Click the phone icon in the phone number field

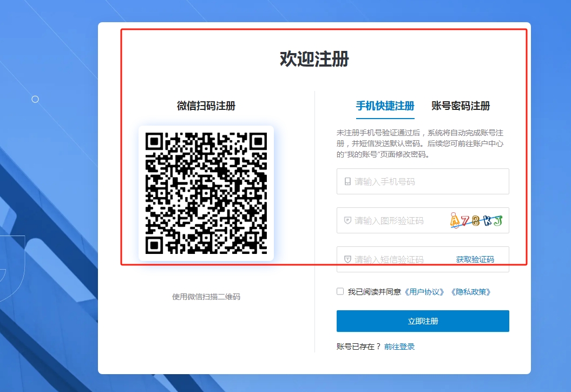[348, 181]
